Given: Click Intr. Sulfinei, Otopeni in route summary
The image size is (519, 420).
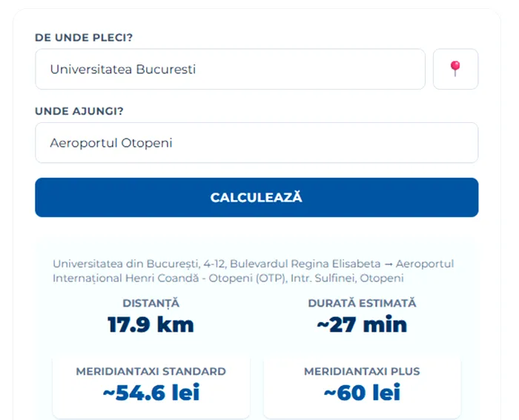Looking at the screenshot, I should [x=347, y=278].
